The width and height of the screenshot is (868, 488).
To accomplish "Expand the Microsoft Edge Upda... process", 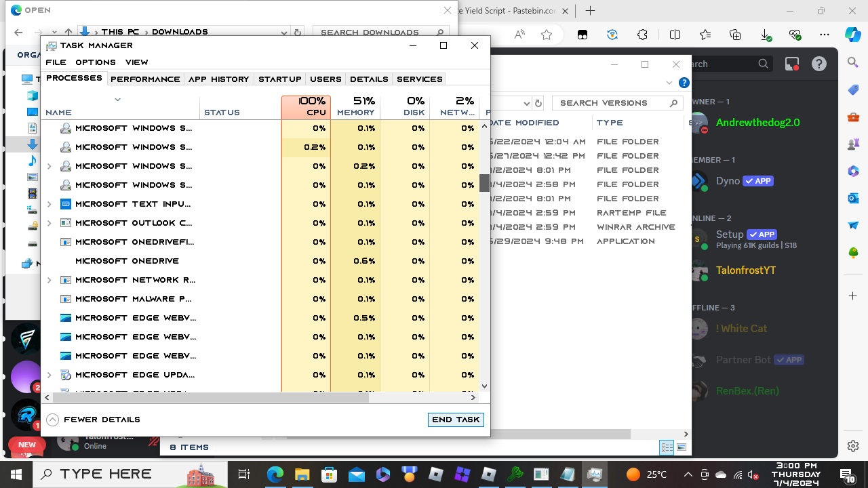I will (x=50, y=375).
